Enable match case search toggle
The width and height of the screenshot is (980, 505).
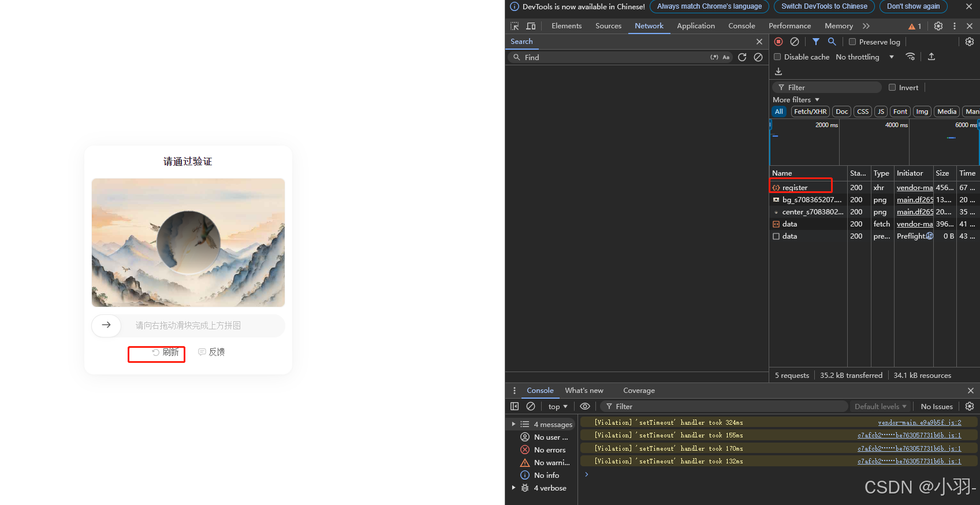tap(726, 57)
